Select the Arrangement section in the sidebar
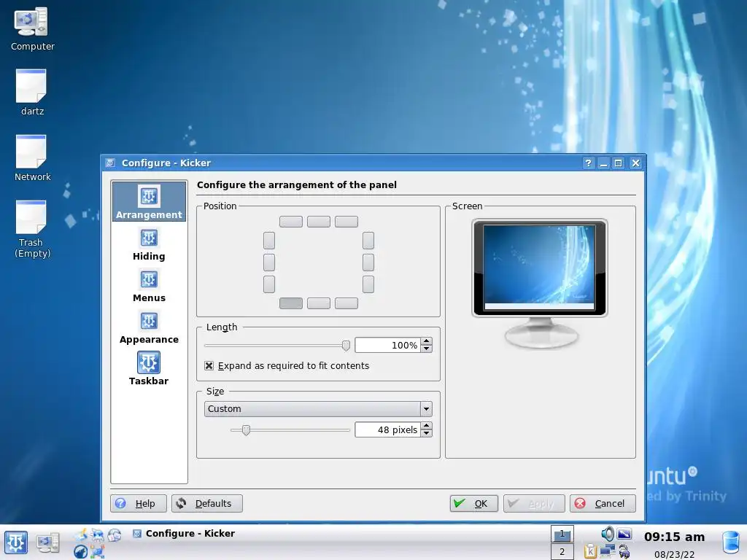The image size is (747, 560). (x=149, y=201)
